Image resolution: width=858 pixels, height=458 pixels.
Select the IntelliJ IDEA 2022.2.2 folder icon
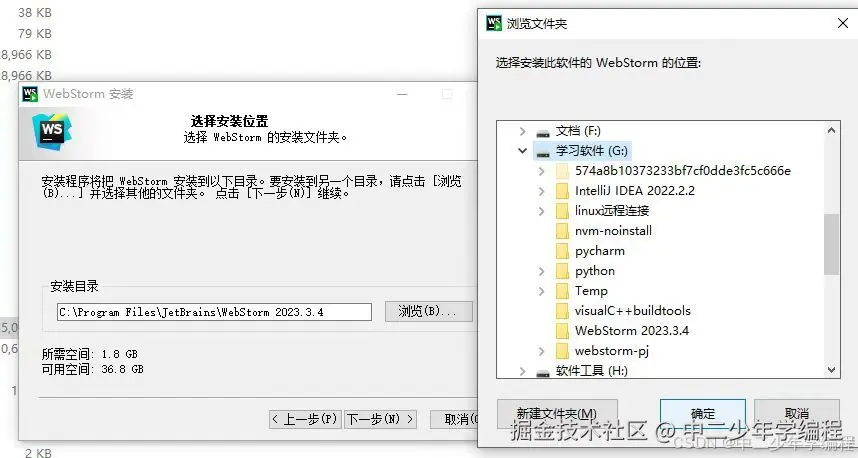(562, 191)
